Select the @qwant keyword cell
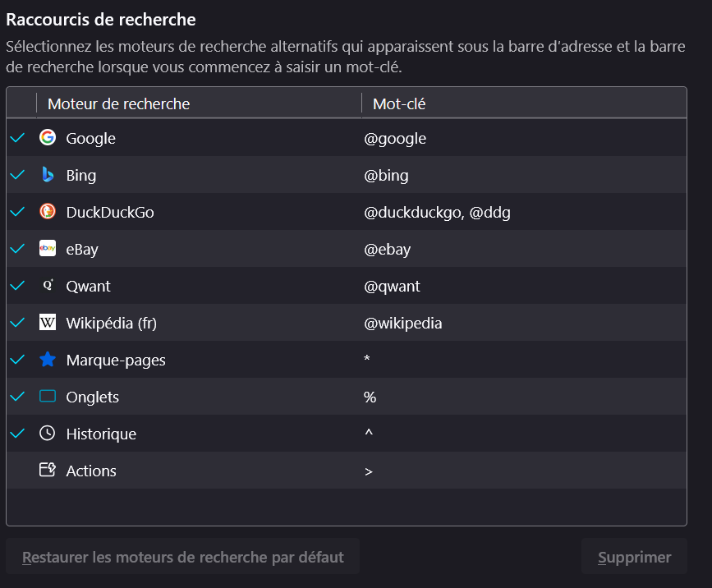 392,286
